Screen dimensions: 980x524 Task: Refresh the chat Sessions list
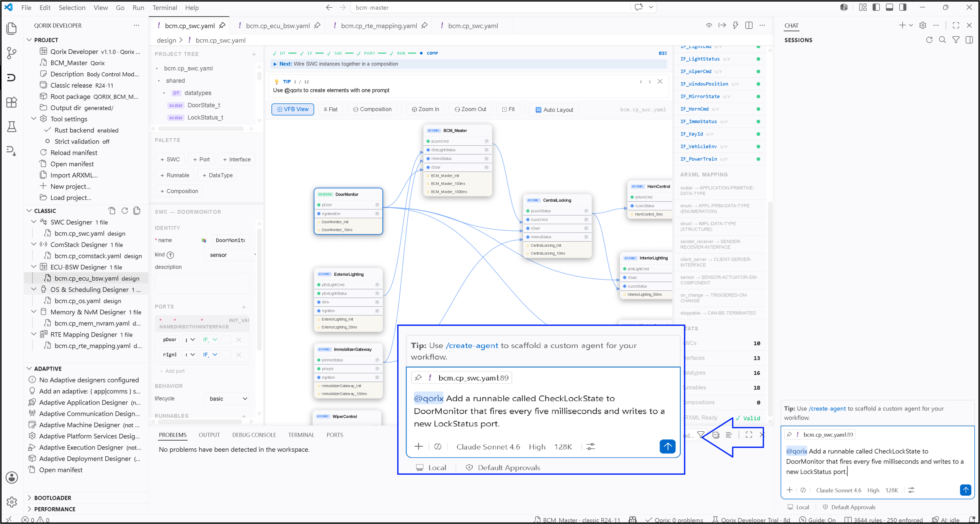(x=929, y=40)
